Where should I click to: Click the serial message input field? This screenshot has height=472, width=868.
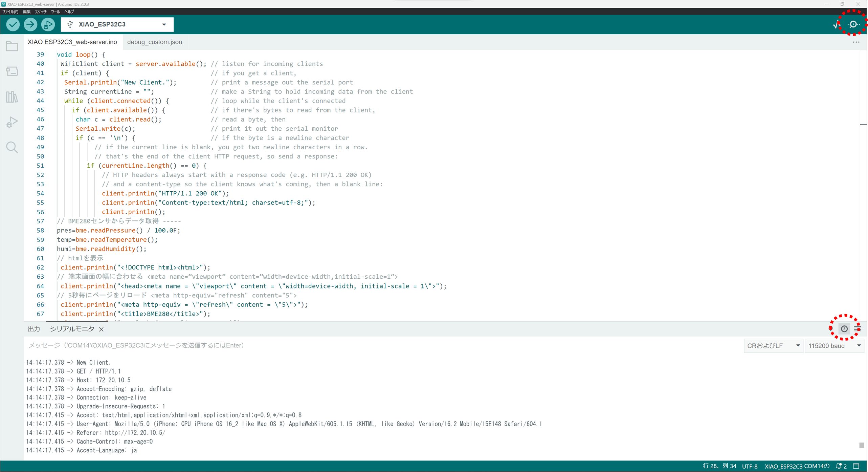coord(372,345)
